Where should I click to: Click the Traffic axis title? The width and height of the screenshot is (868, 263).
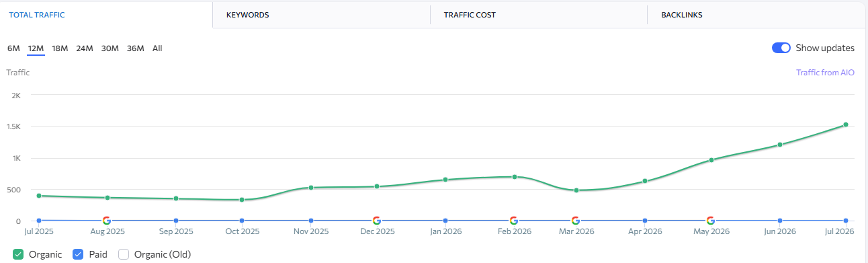[x=18, y=72]
